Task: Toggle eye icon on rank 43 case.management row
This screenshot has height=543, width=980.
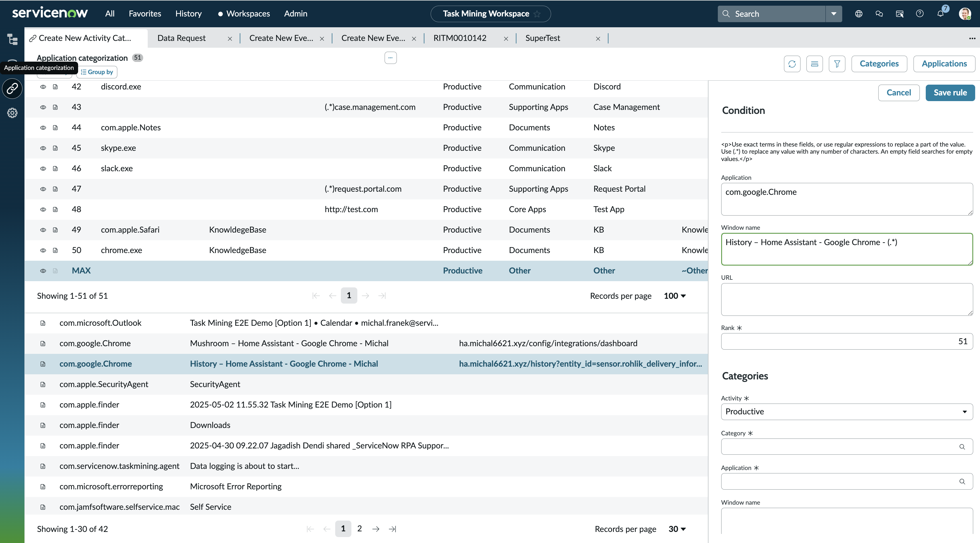Action: 43,107
